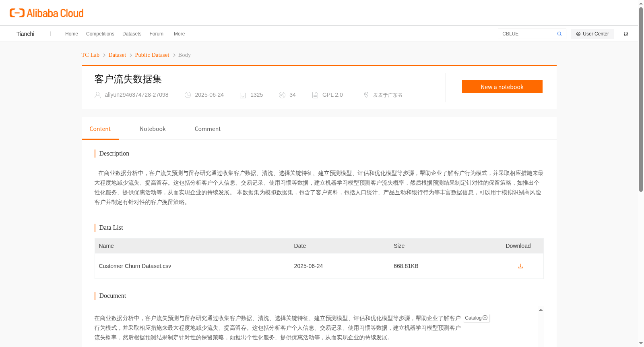Click the fullscreen toggle icon beside User Center
This screenshot has width=644, height=347.
click(x=626, y=34)
